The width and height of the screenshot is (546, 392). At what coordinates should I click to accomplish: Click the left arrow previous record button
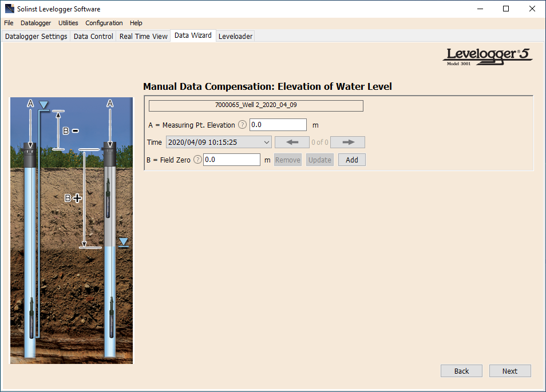pyautogui.click(x=292, y=142)
